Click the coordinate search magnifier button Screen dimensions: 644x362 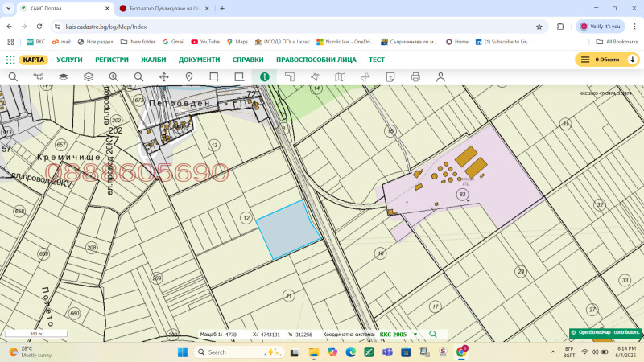coord(433,334)
